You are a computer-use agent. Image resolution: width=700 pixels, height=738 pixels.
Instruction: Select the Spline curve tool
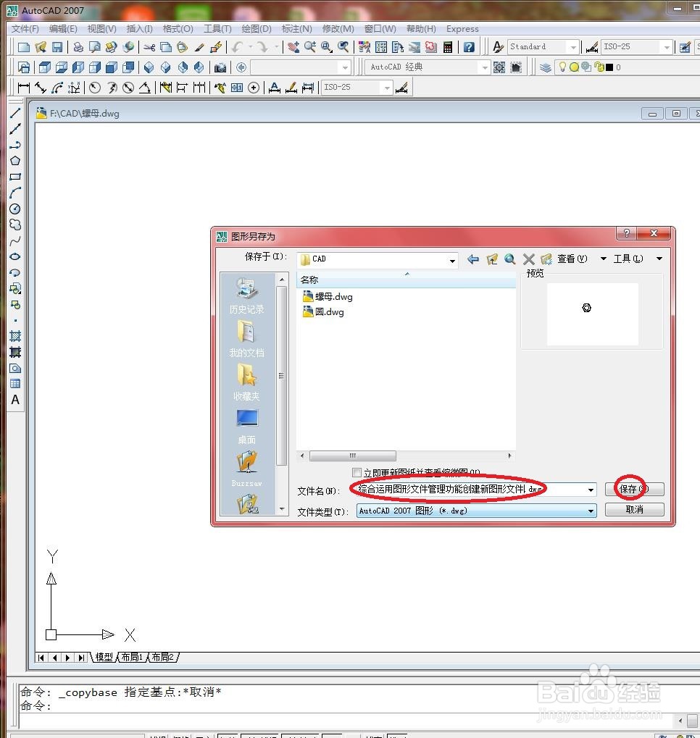pyautogui.click(x=15, y=241)
